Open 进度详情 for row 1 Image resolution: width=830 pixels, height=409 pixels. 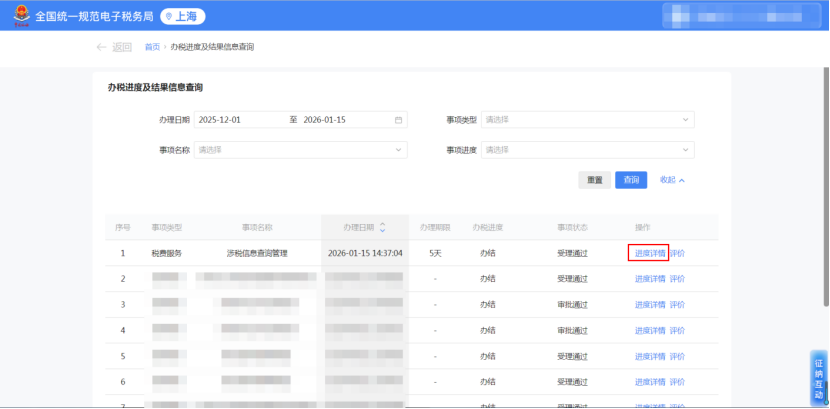pyautogui.click(x=649, y=253)
